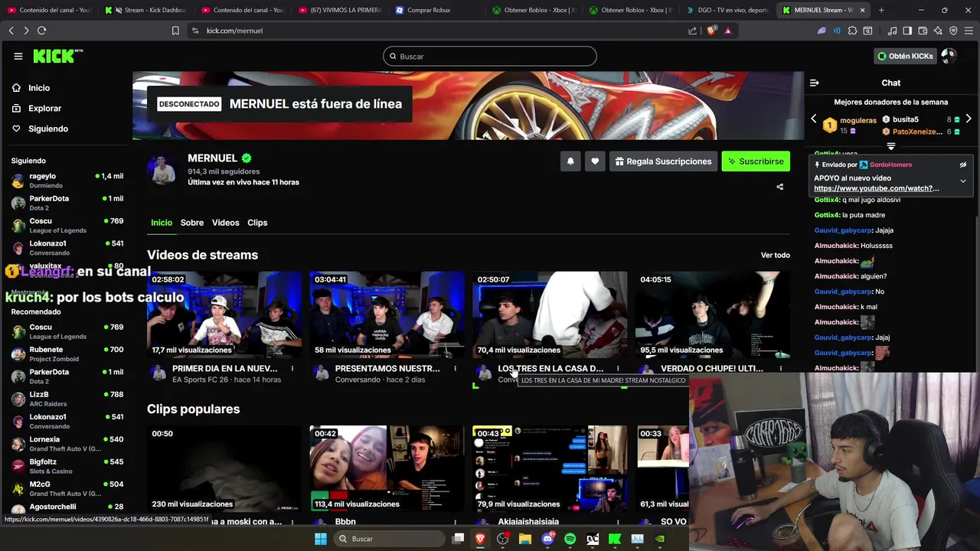This screenshot has width=980, height=551.
Task: Click the KICK logo
Action: point(57,56)
